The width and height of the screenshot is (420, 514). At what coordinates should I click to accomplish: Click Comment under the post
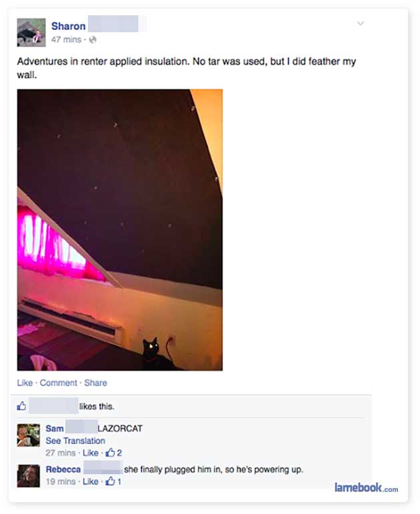(59, 383)
